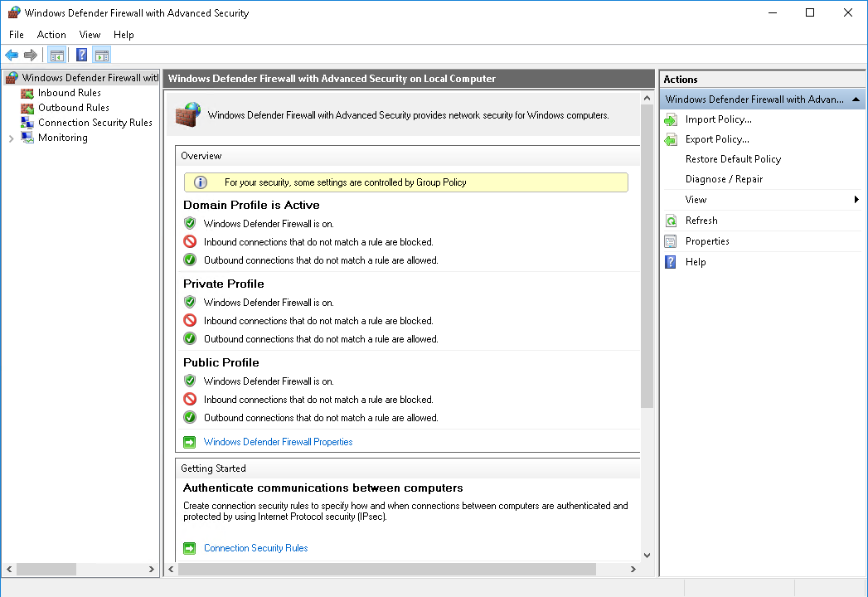Click the green arrow beside Connection Security Rules
The image size is (868, 597).
pos(189,547)
